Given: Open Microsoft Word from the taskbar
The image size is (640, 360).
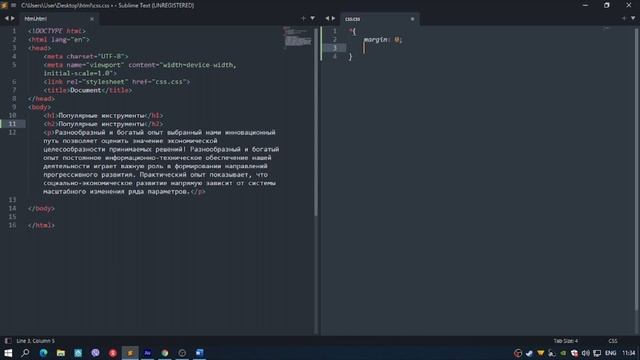Looking at the screenshot, I should tap(200, 353).
